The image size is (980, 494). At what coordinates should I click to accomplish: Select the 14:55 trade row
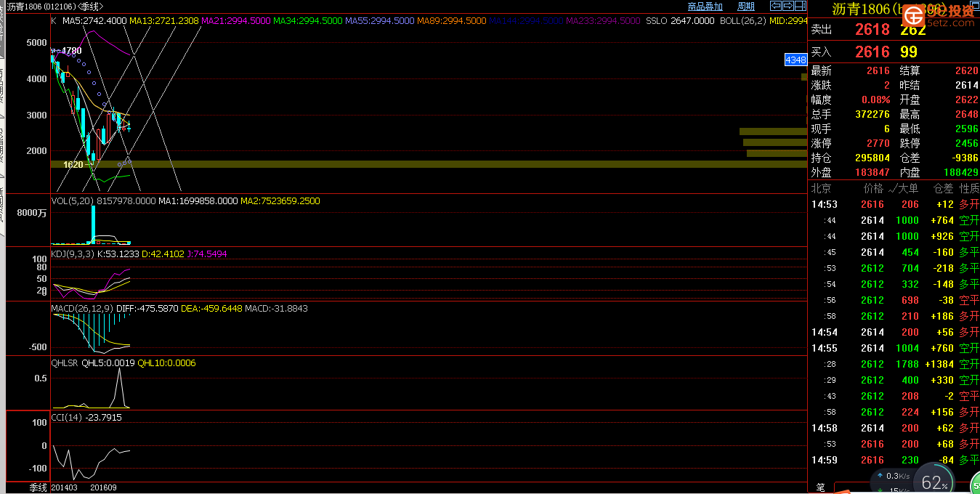click(894, 348)
